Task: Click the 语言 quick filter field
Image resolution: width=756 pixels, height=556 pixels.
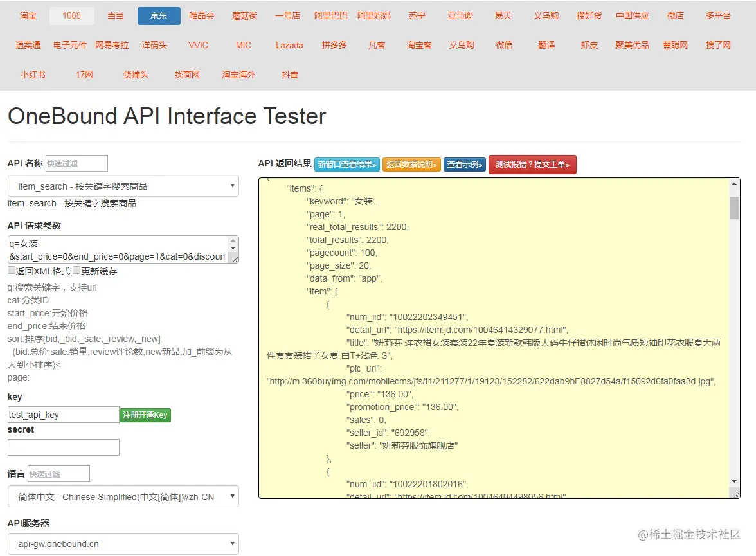Action: tap(59, 474)
